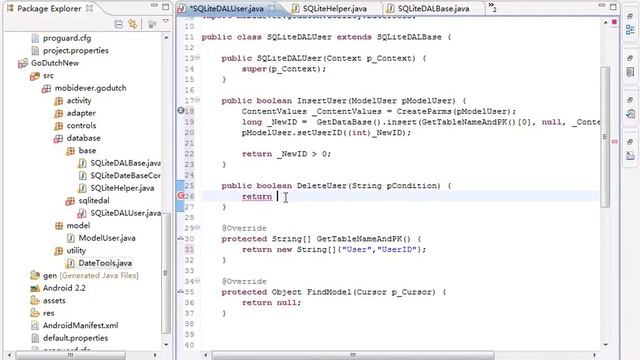The width and height of the screenshot is (640, 360).
Task: Select the GoDutchNew project
Action: pyautogui.click(x=55, y=63)
